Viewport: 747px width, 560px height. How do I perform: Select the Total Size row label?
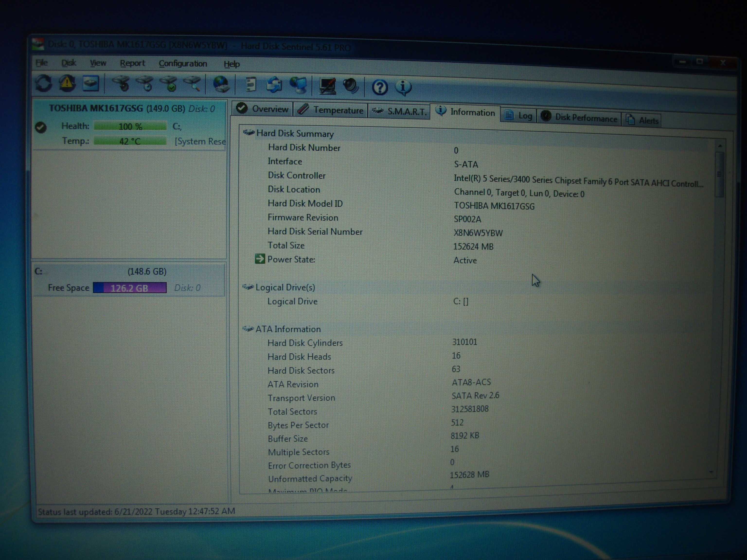coord(286,245)
